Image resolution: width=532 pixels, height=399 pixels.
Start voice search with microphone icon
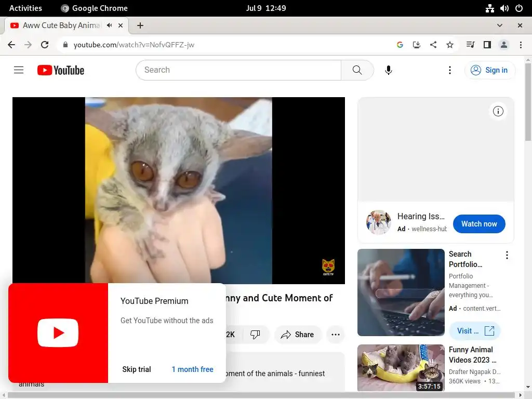point(389,70)
